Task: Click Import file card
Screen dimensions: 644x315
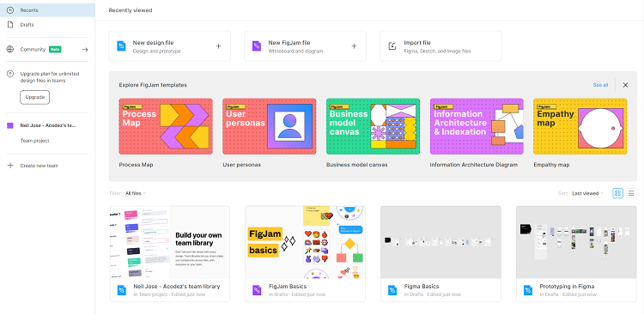Action: click(440, 46)
